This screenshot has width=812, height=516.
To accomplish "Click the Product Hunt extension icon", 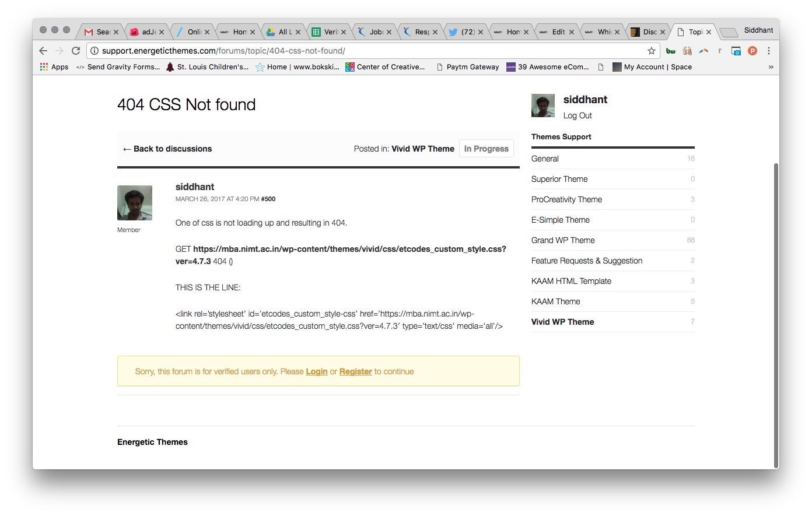I will 752,51.
